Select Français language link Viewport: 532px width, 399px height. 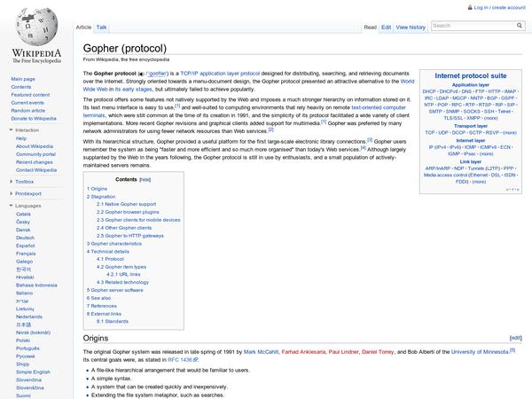tap(26, 254)
